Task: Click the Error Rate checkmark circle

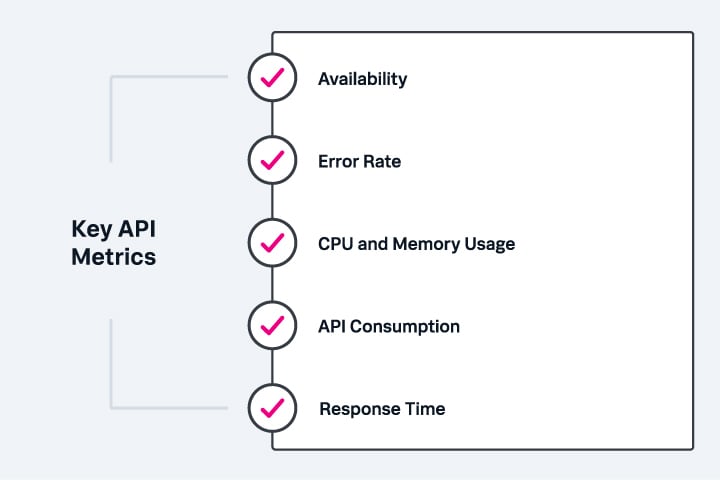Action: [272, 160]
